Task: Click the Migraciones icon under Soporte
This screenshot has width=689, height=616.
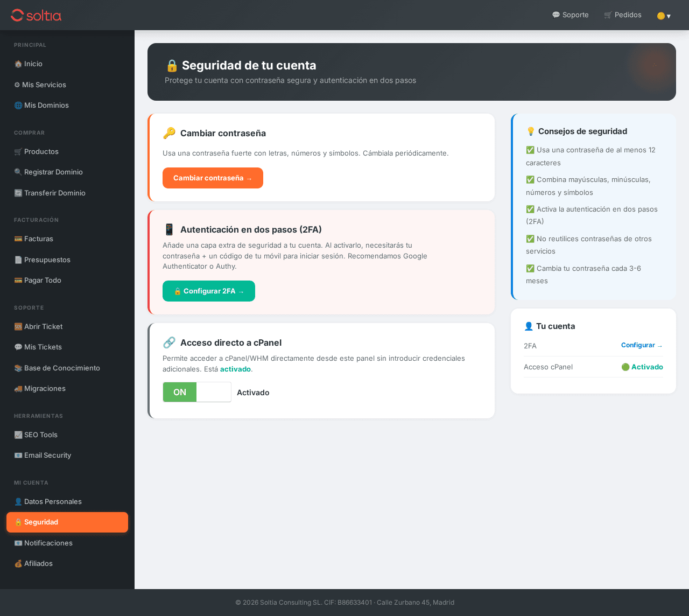Action: [x=18, y=388]
